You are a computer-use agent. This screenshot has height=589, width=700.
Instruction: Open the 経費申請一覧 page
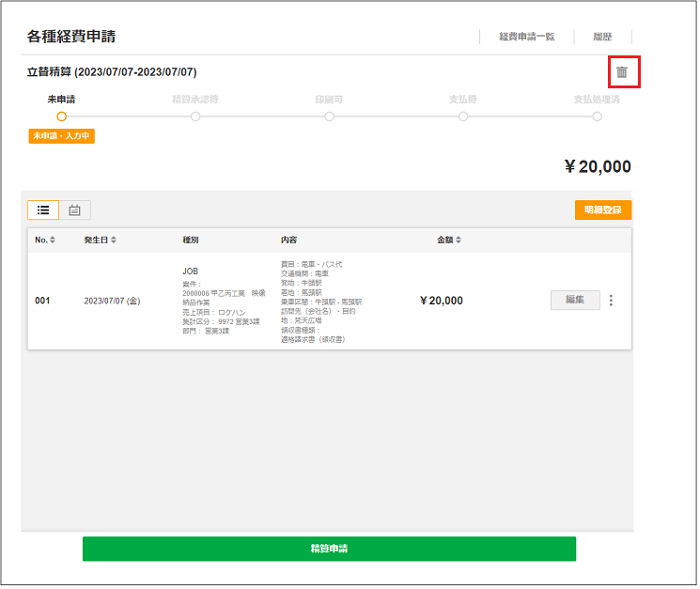pos(526,37)
